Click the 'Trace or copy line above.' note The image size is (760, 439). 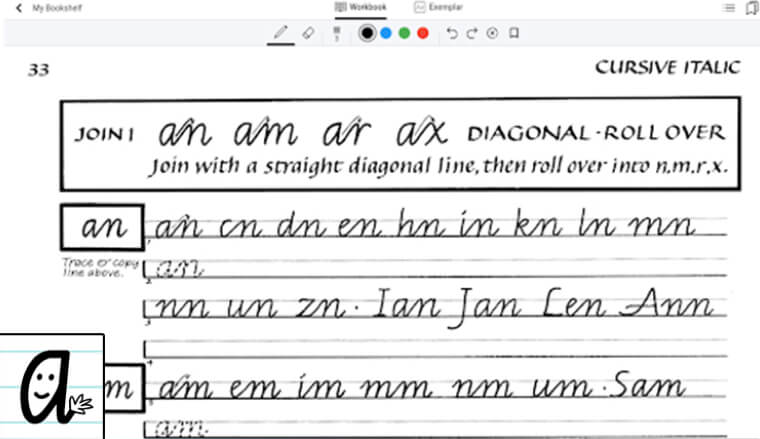tap(100, 267)
